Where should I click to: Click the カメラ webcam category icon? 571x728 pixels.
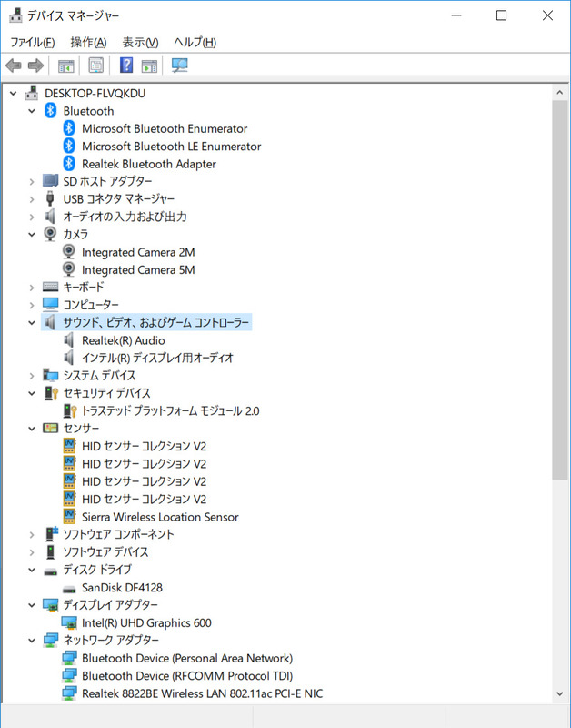(x=50, y=234)
